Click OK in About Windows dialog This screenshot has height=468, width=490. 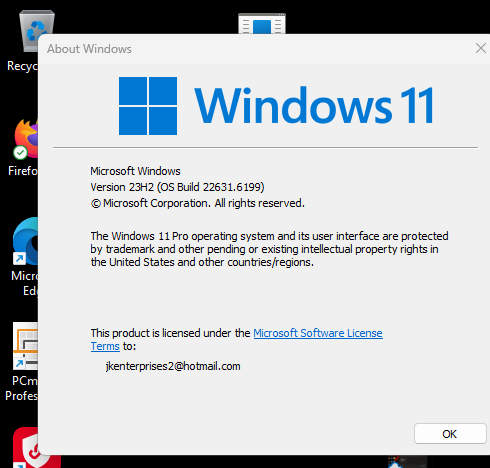pyautogui.click(x=450, y=434)
